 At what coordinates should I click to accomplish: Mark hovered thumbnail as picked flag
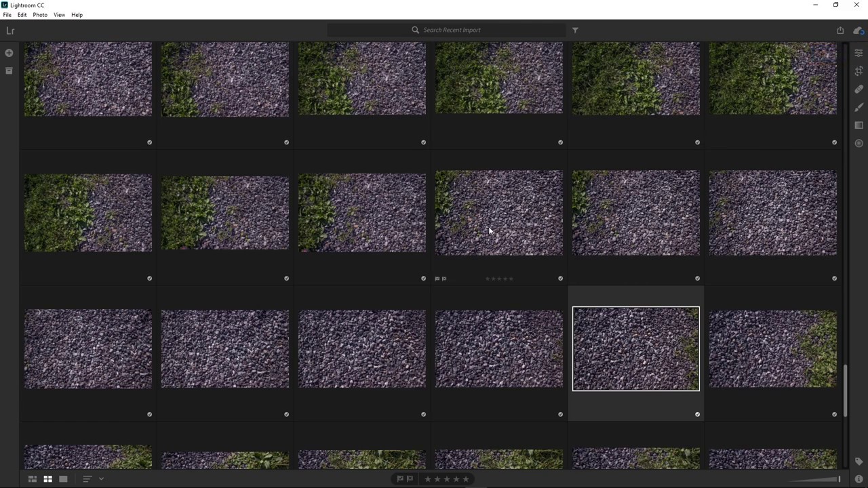(437, 279)
